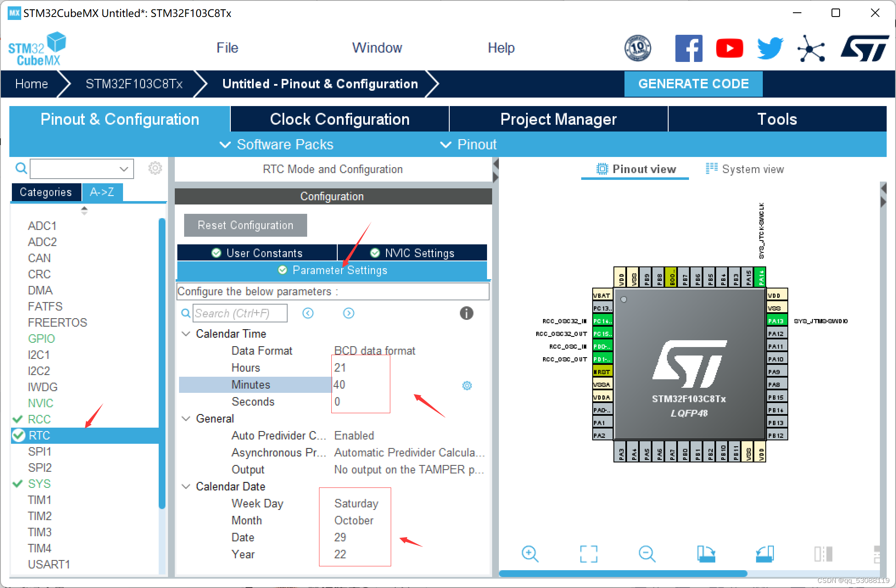Click GENERATE CODE button
Image resolution: width=896 pixels, height=588 pixels.
pyautogui.click(x=694, y=83)
